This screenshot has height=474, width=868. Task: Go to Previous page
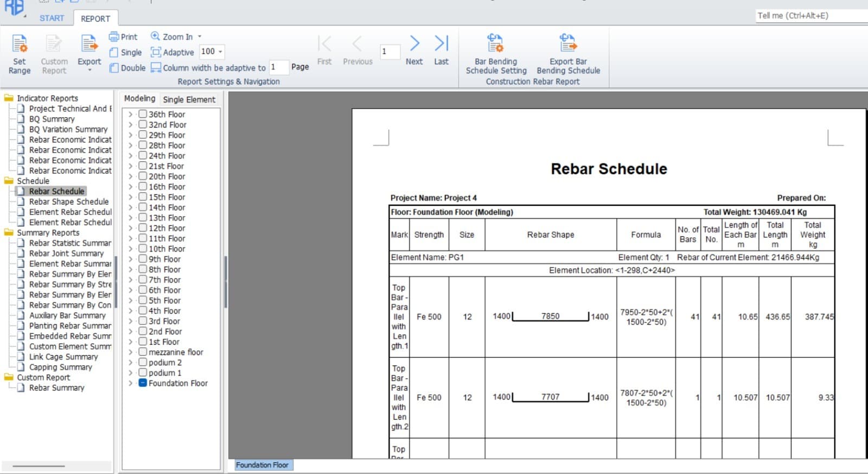[x=358, y=50]
